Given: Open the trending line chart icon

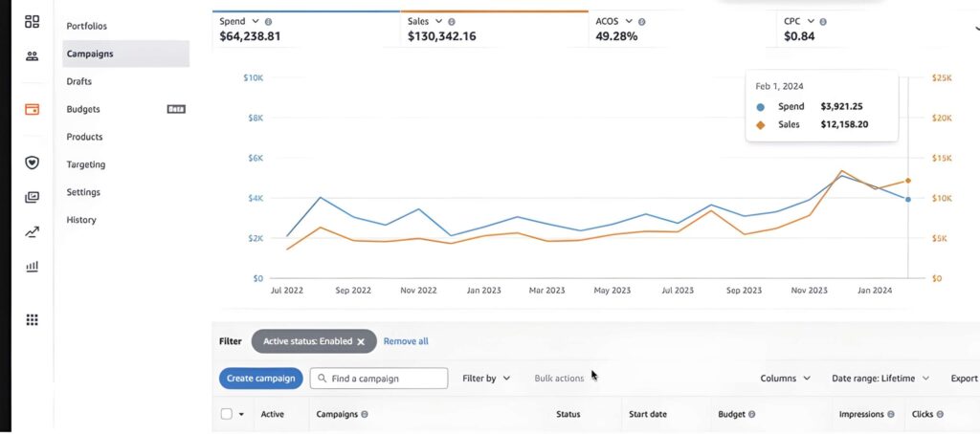Looking at the screenshot, I should coord(32,231).
